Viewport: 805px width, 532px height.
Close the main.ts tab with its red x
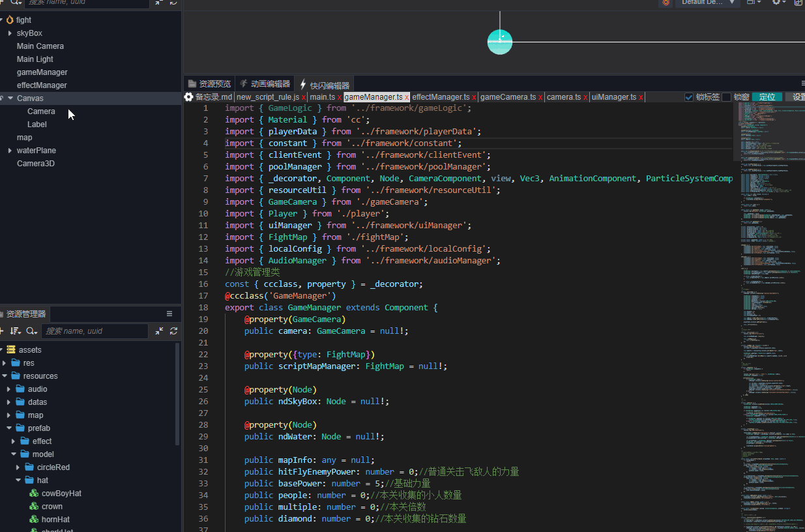click(340, 97)
